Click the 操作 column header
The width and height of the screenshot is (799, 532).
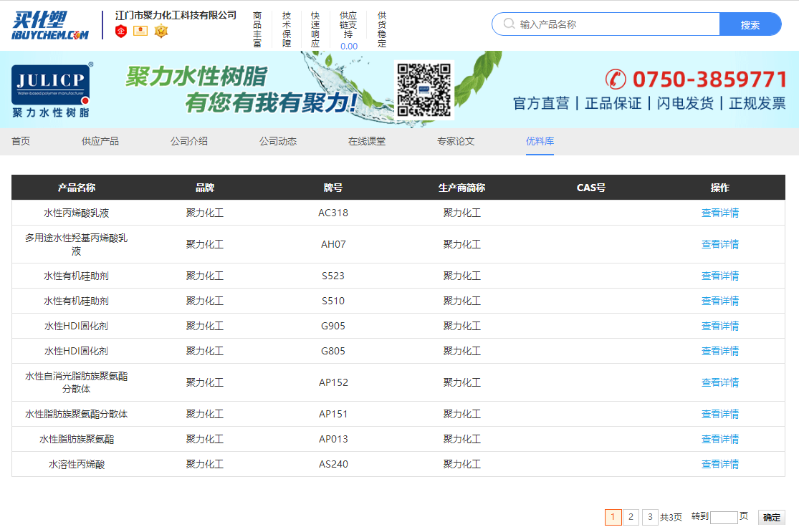pos(720,188)
